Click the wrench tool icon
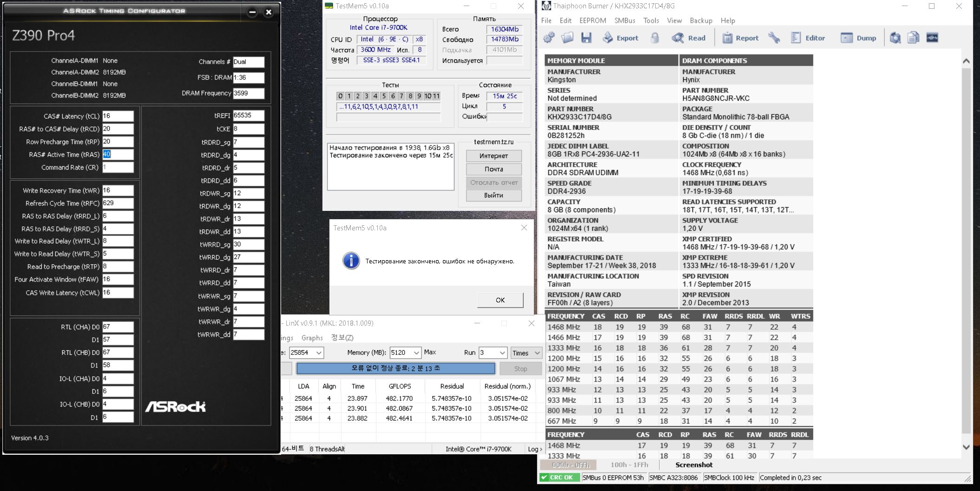 tap(774, 38)
